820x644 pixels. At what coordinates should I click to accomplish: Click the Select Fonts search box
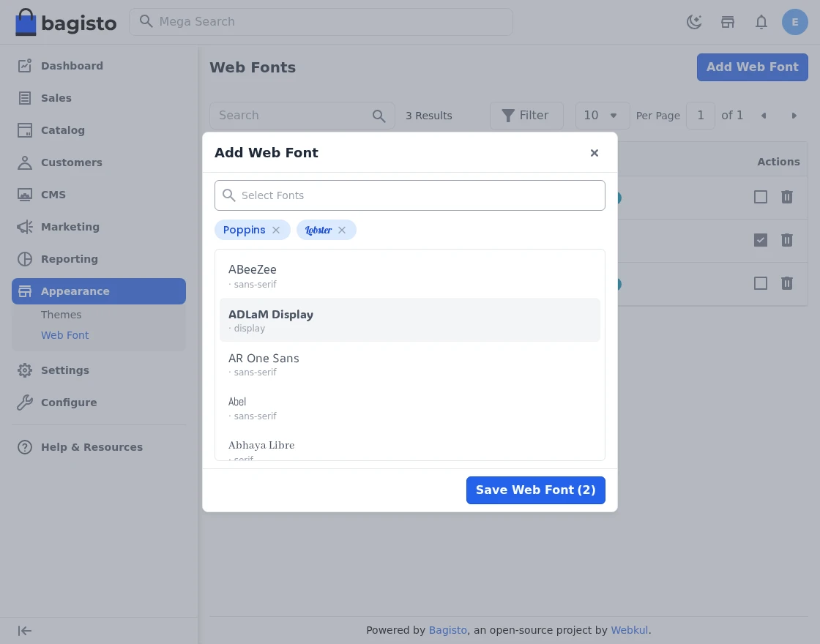409,195
